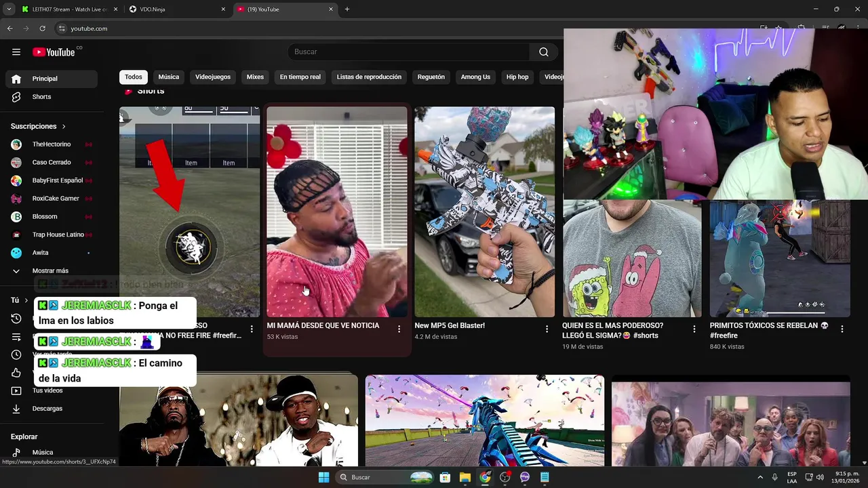Select the Reguetón filter chip
The width and height of the screenshot is (868, 488).
(x=431, y=77)
